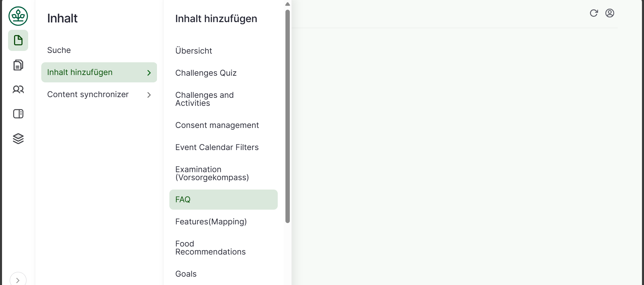Viewport: 644px width, 285px height.
Task: Open the panel layout sidebar icon
Action: [x=18, y=114]
